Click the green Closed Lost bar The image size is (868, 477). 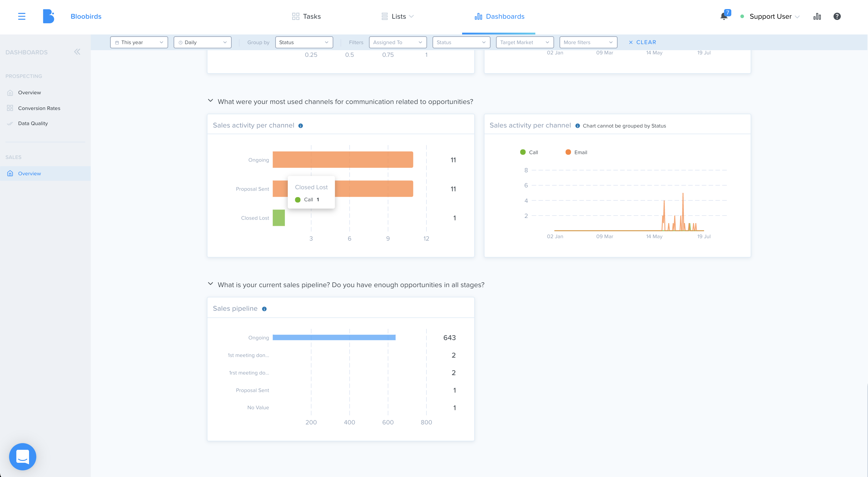click(279, 218)
